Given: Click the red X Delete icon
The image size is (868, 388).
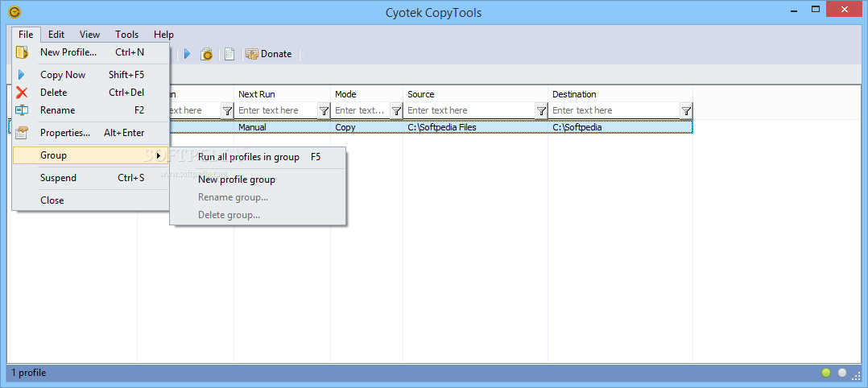Looking at the screenshot, I should 23,93.
